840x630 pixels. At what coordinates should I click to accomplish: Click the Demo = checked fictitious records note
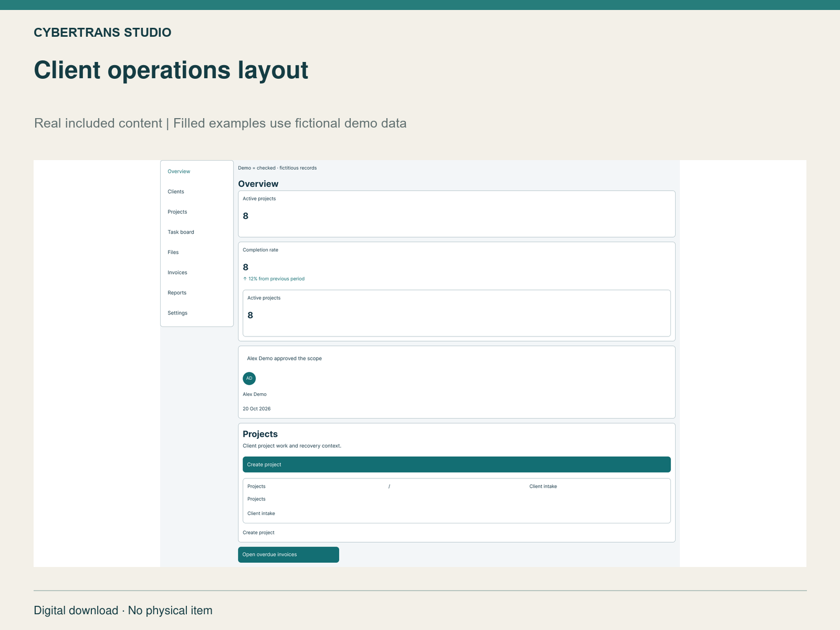coord(277,168)
